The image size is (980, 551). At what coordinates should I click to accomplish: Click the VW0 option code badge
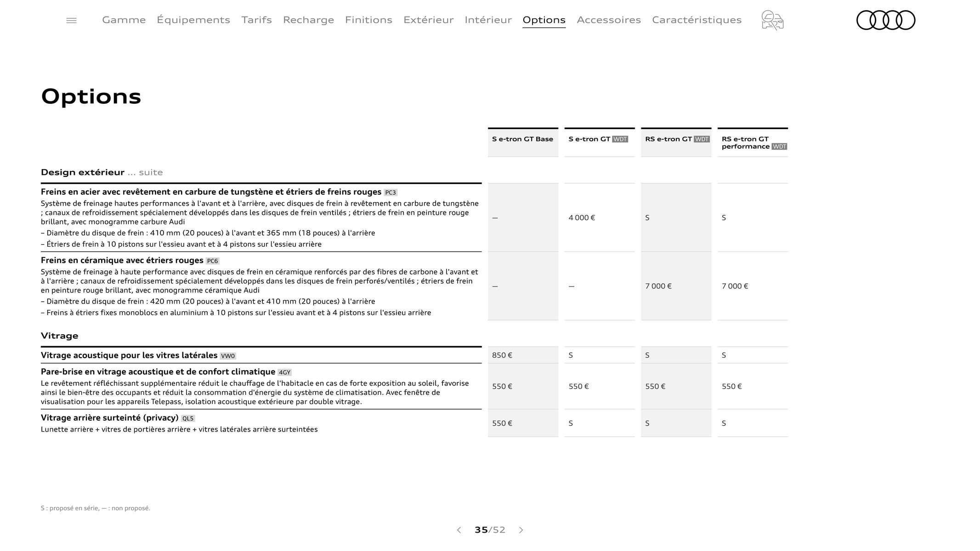228,356
